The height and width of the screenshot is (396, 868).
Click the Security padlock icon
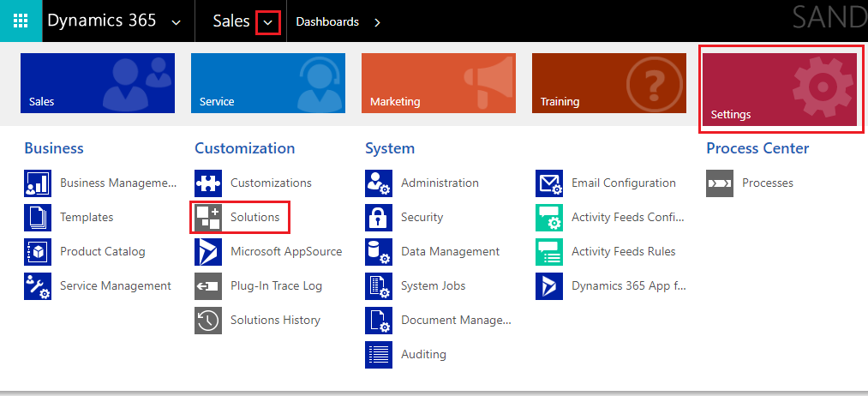(379, 218)
